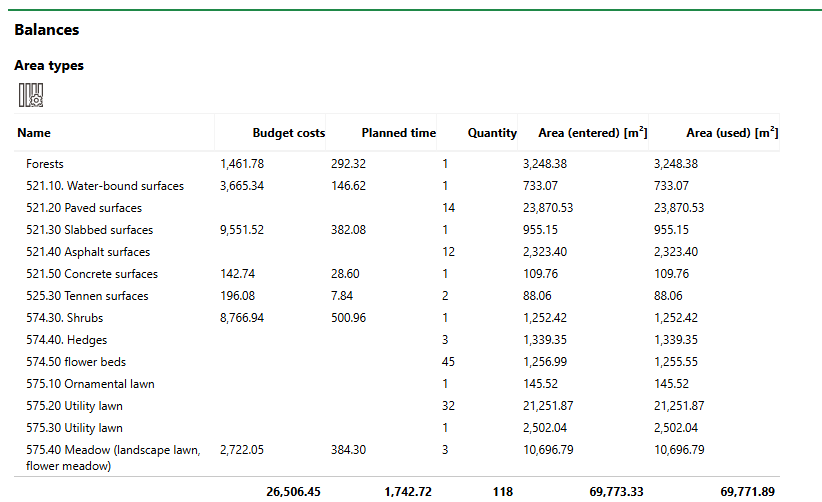Select 521.10. Water-bound surfaces row
The width and height of the screenshot is (822, 502).
tap(105, 186)
